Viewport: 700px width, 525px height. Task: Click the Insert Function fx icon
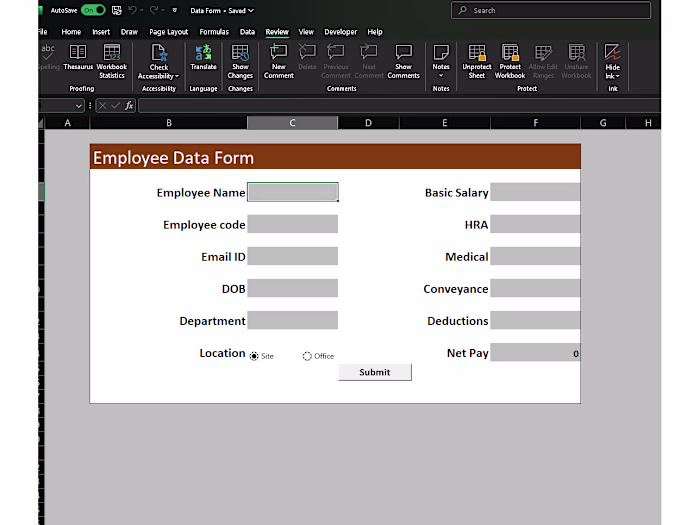pyautogui.click(x=129, y=105)
